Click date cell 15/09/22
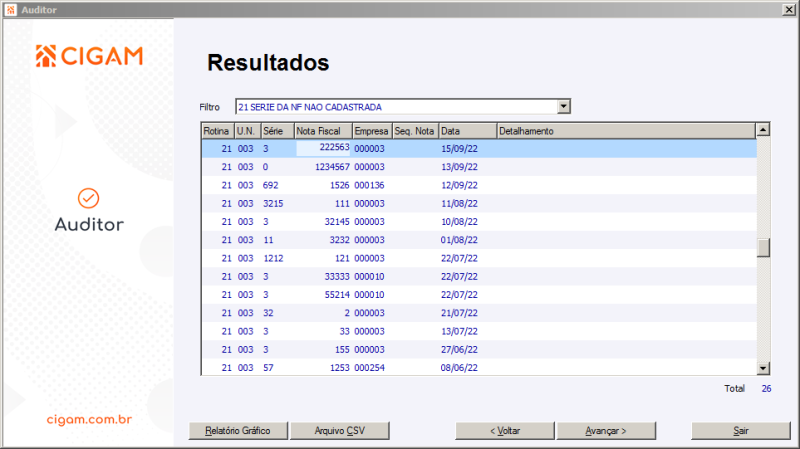This screenshot has height=449, width=800. point(459,148)
